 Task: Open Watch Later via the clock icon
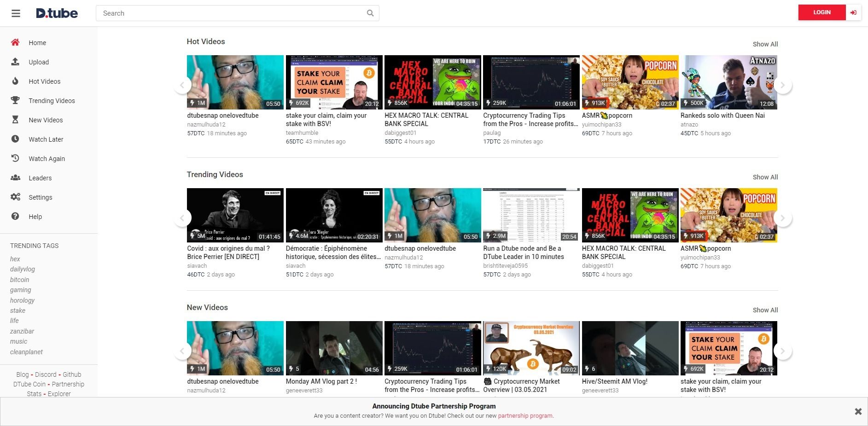15,139
